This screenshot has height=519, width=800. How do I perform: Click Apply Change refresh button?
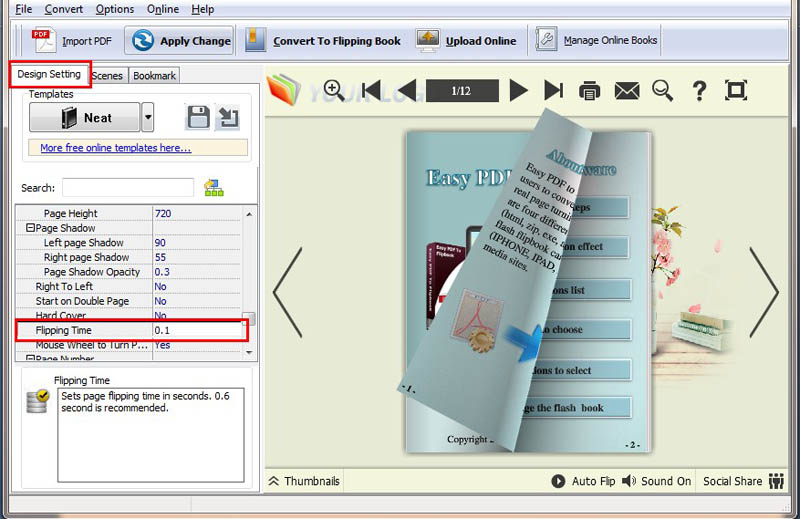coord(179,40)
